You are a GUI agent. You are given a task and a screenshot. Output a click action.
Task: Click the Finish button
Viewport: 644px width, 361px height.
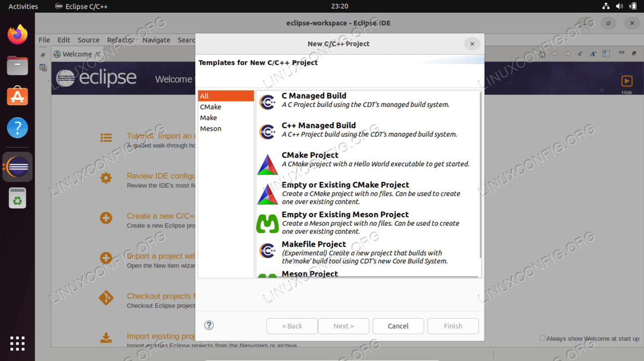[x=453, y=326]
